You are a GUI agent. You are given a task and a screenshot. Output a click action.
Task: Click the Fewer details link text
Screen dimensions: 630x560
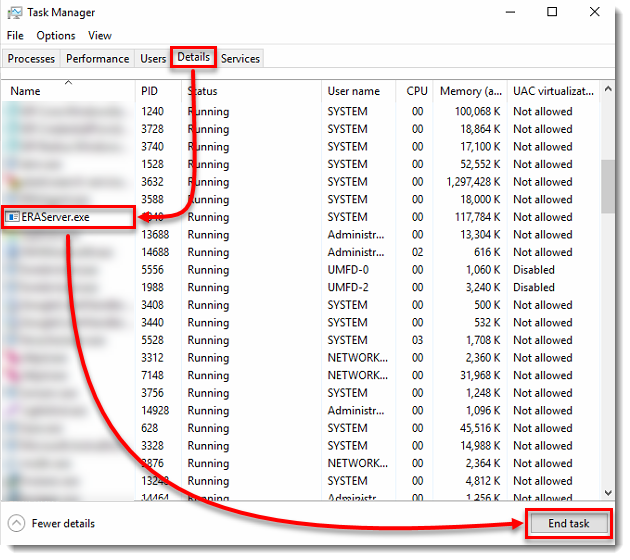63,523
